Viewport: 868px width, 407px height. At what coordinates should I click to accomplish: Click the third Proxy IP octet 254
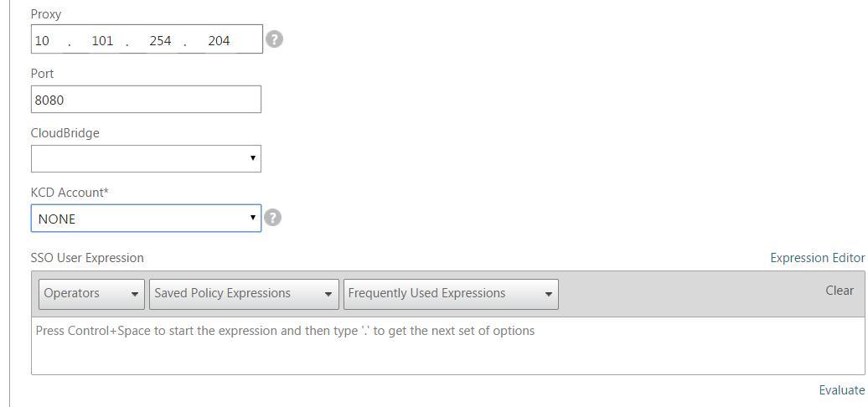point(160,40)
